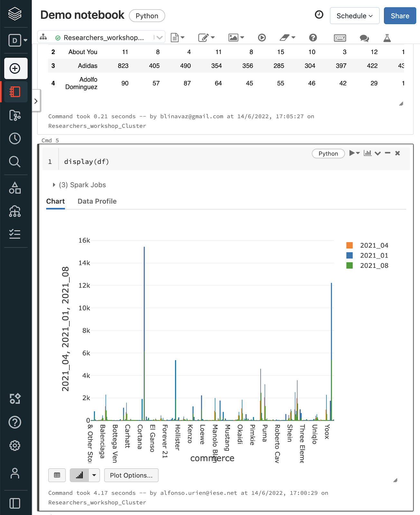Switch to bar chart view
This screenshot has width=420, height=515.
(79, 475)
